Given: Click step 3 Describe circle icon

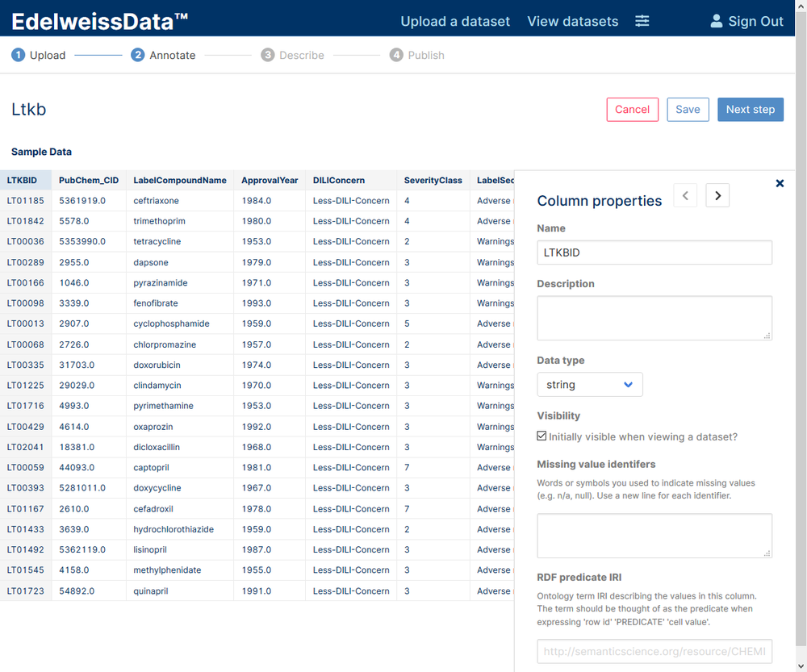Looking at the screenshot, I should pyautogui.click(x=268, y=55).
